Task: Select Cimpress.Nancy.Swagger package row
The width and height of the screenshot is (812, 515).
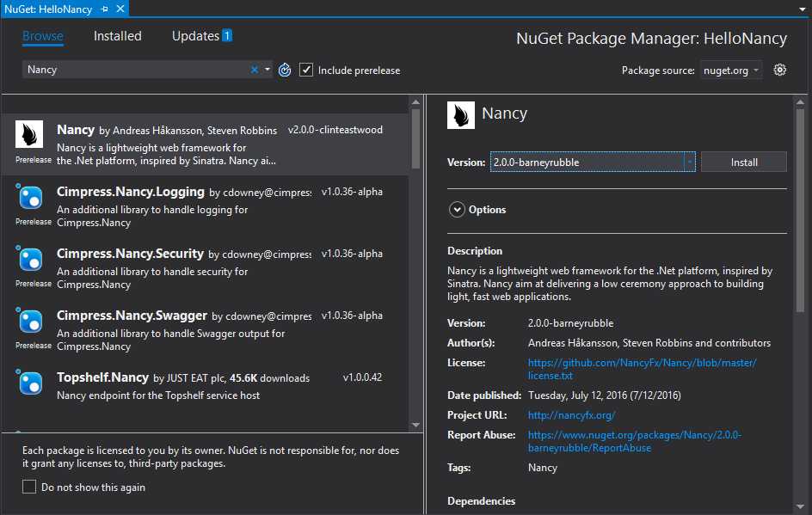Action: (205, 330)
